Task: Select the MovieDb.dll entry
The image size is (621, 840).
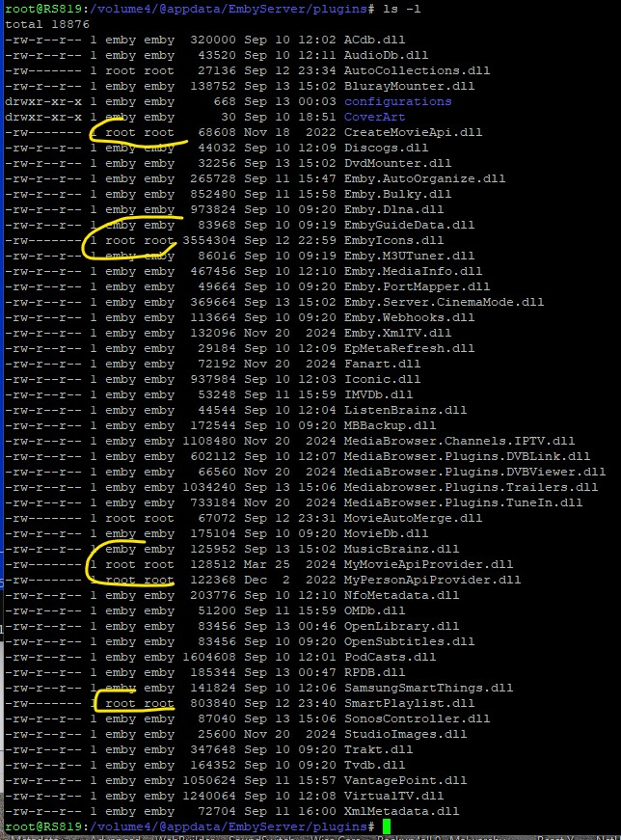Action: click(x=386, y=533)
